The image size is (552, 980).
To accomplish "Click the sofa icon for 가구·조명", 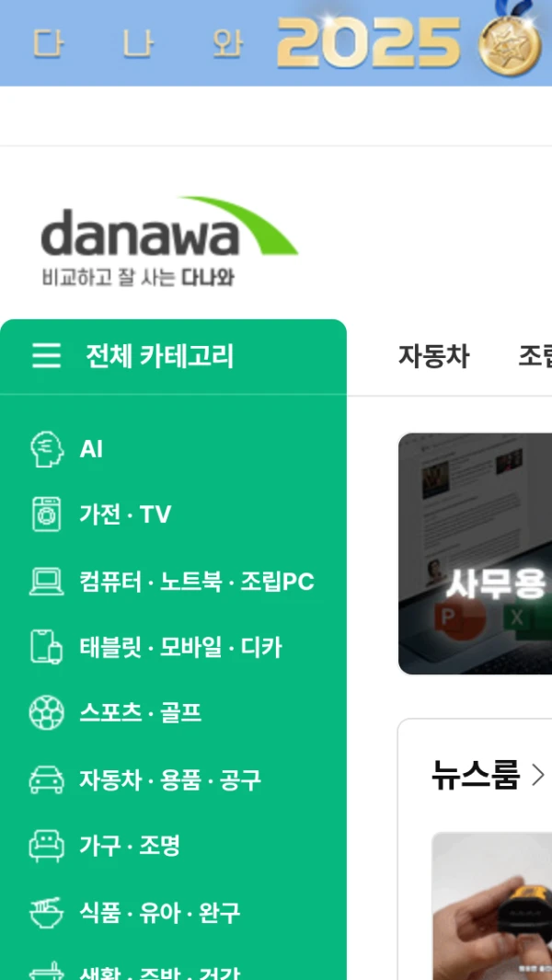I will (47, 846).
